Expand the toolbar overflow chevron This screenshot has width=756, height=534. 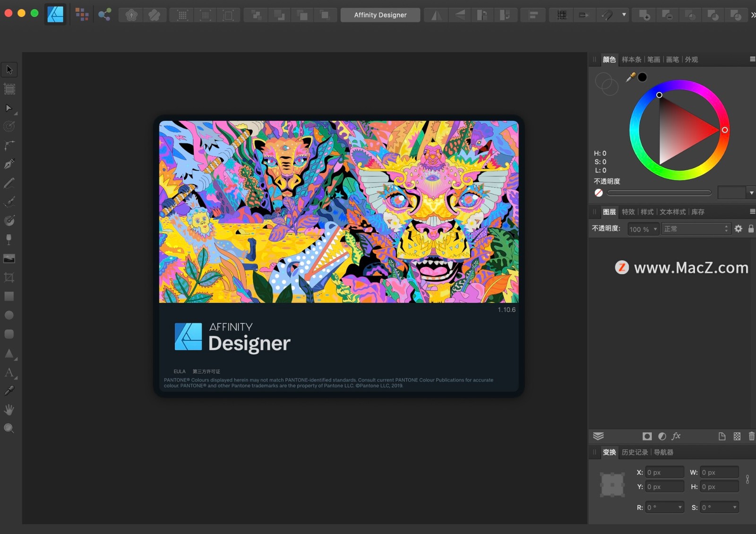click(753, 15)
